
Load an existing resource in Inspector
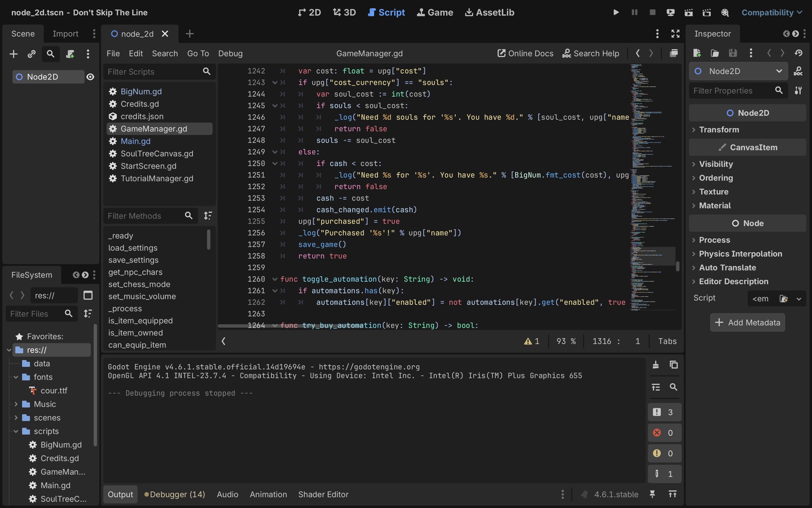click(x=715, y=53)
